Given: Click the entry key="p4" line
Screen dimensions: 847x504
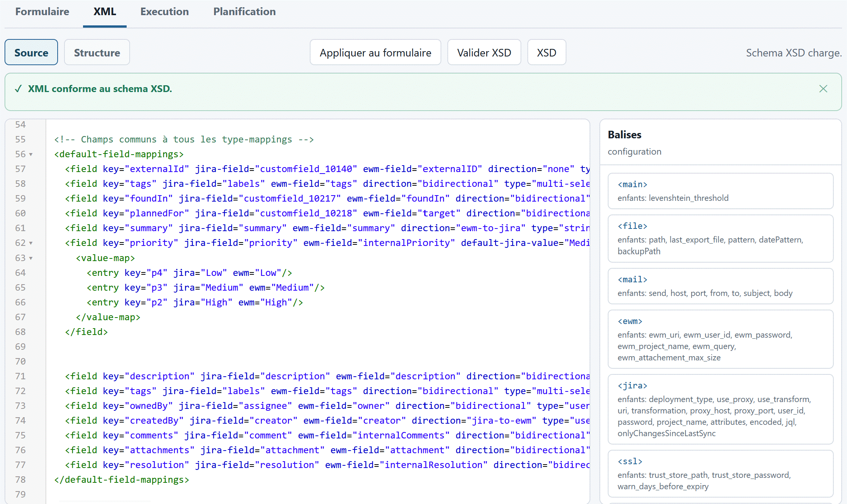Looking at the screenshot, I should (189, 273).
